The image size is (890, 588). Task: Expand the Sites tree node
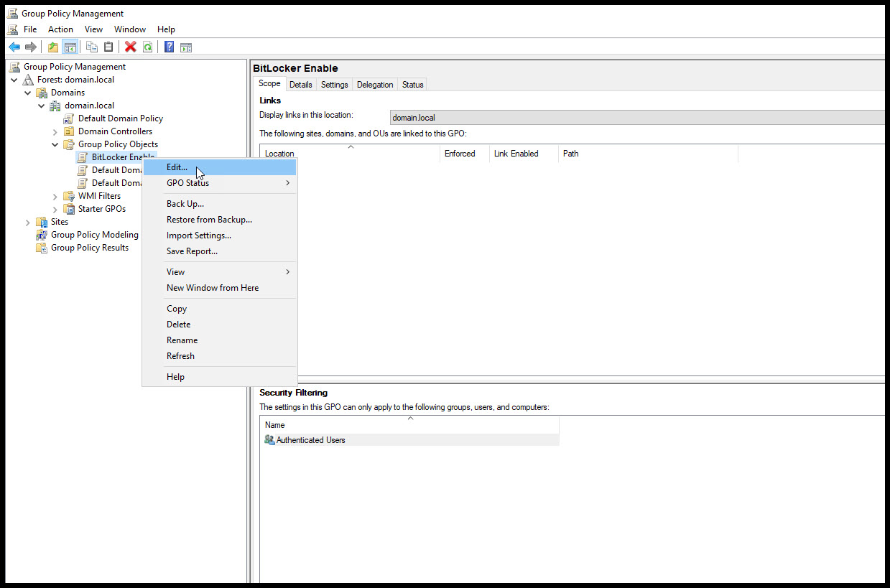point(27,221)
